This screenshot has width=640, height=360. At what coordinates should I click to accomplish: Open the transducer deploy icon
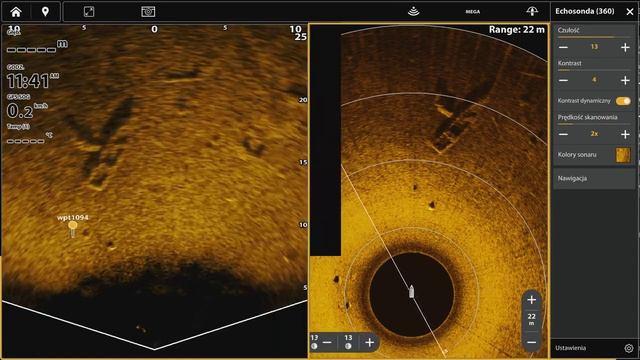pyautogui.click(x=532, y=11)
